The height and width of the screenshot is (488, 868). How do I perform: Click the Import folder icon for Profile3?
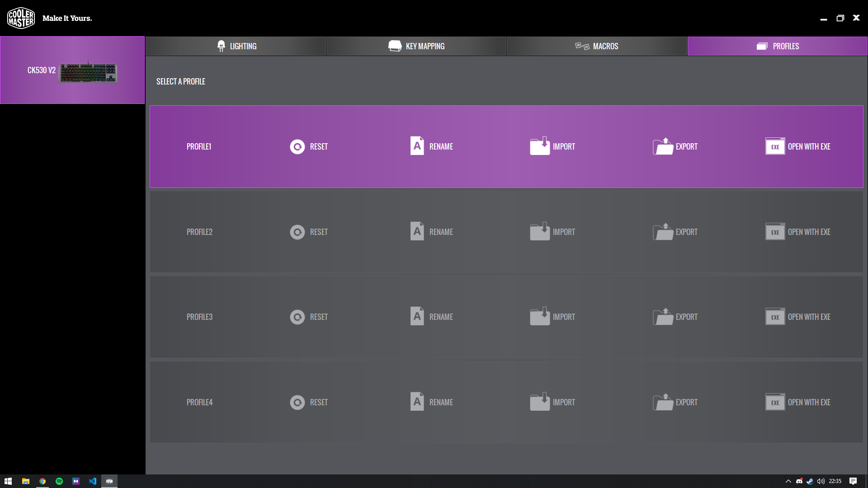click(x=540, y=317)
